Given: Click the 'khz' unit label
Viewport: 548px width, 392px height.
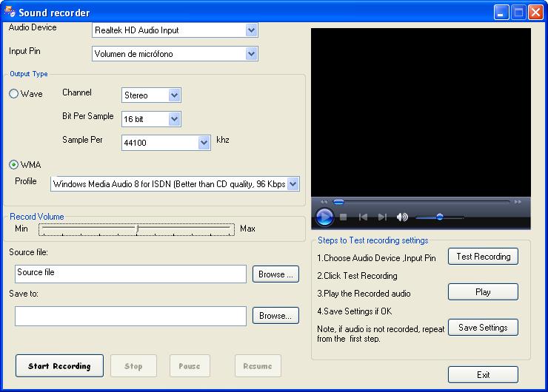Looking at the screenshot, I should [223, 140].
